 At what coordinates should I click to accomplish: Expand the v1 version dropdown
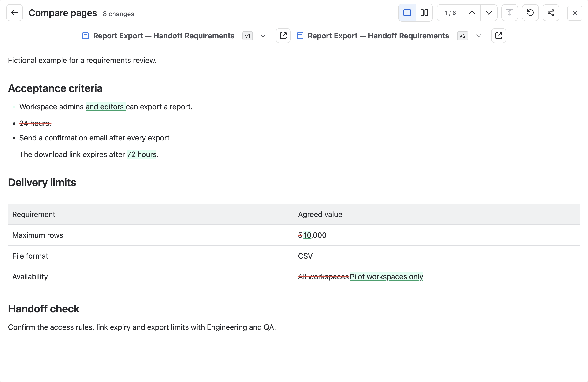click(x=263, y=36)
